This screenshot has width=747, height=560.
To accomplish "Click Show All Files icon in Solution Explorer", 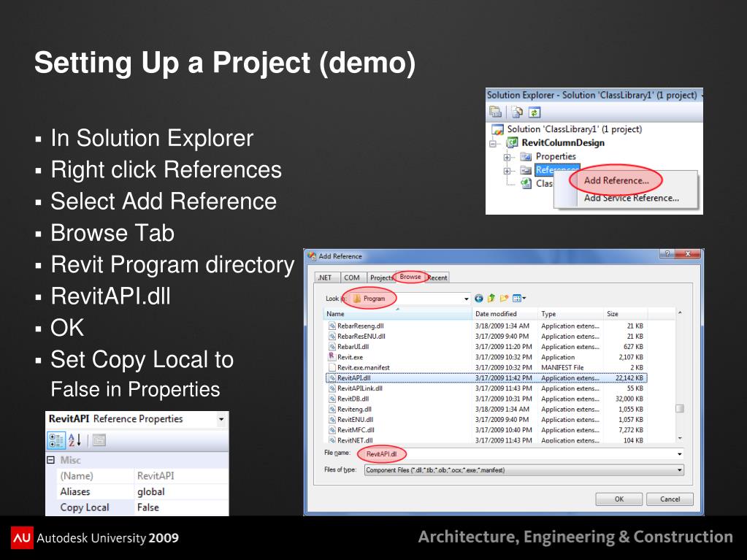I will 517,112.
